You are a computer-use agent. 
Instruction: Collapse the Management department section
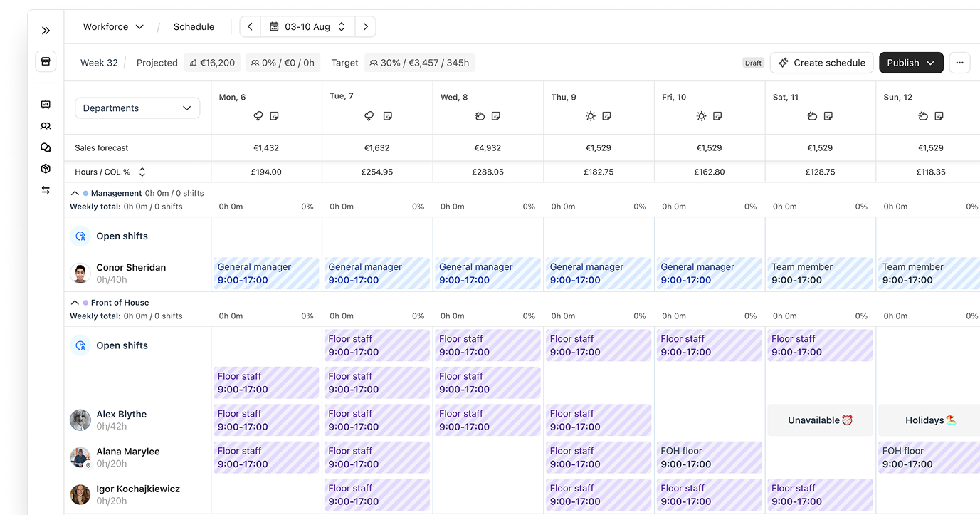(75, 193)
